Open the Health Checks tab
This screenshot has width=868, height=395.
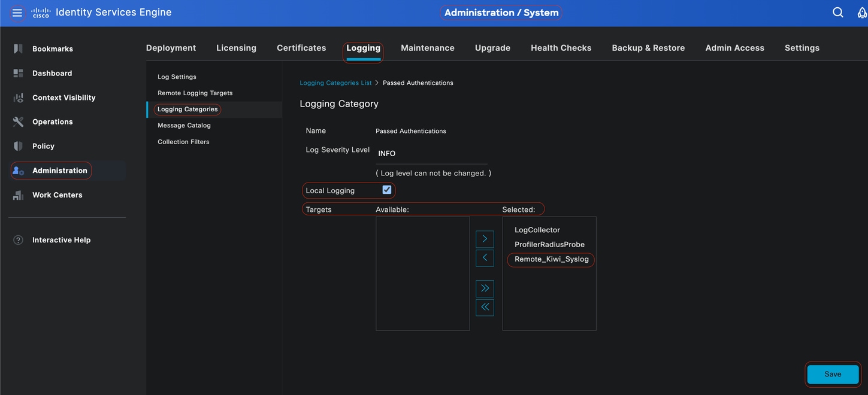tap(561, 48)
